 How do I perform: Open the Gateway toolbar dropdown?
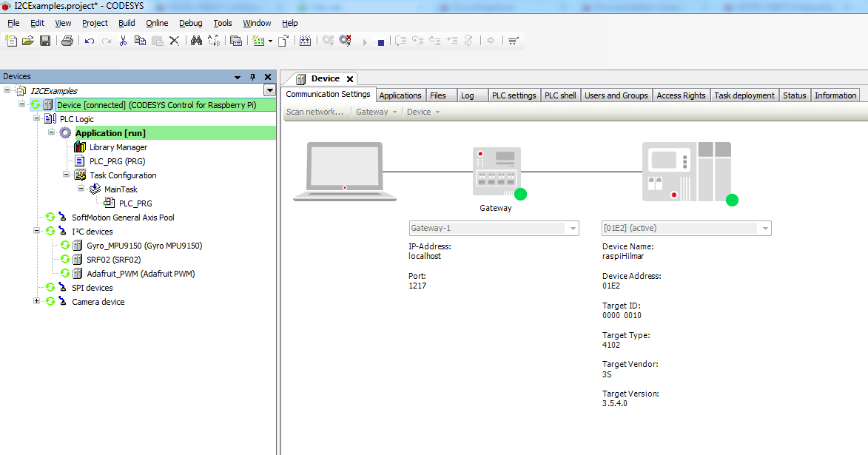point(376,112)
